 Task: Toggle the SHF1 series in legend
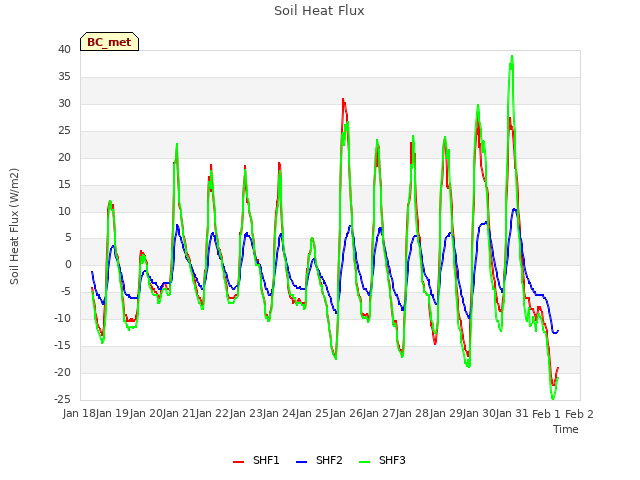click(x=256, y=460)
